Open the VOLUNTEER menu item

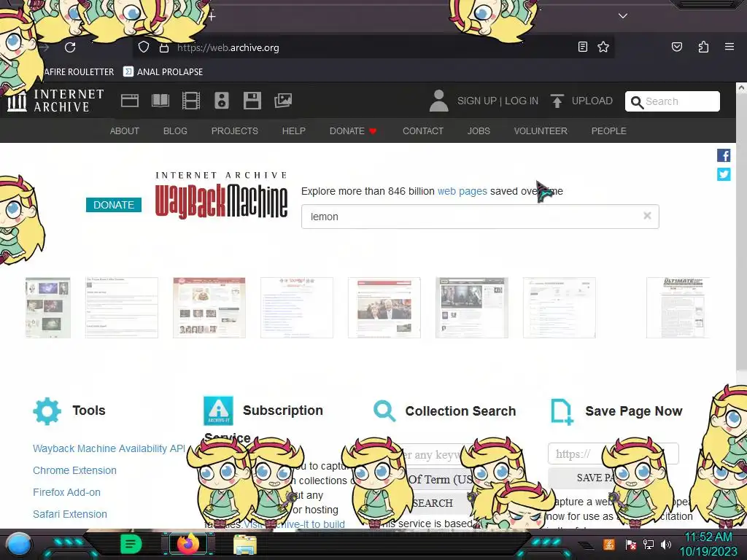pyautogui.click(x=541, y=131)
